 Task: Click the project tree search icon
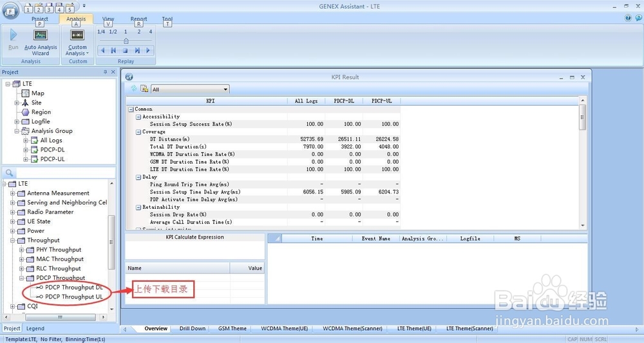10,173
